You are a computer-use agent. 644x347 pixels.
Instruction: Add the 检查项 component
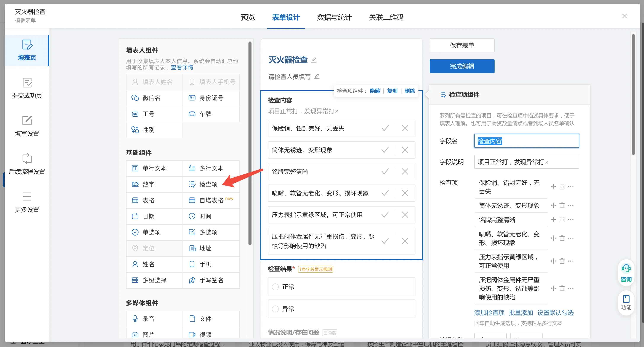click(211, 184)
